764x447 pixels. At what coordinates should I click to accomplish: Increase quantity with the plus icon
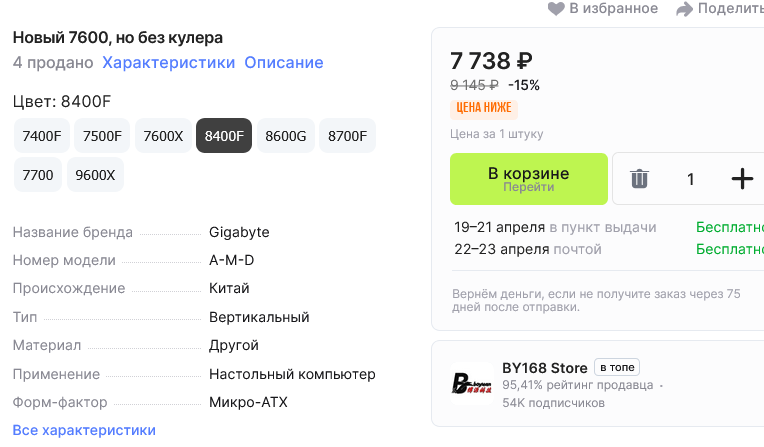pos(742,179)
